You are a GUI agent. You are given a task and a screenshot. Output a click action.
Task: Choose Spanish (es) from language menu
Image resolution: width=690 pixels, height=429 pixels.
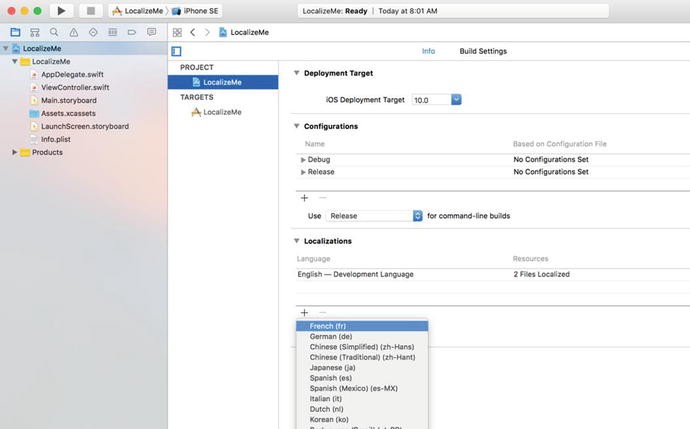362,378
